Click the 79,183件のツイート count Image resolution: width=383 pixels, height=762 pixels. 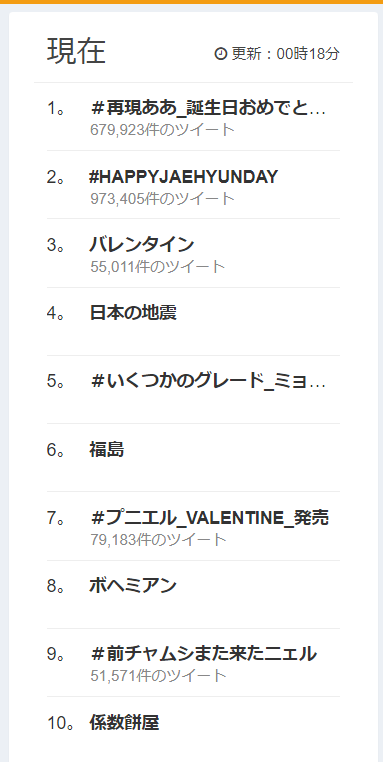tap(158, 539)
